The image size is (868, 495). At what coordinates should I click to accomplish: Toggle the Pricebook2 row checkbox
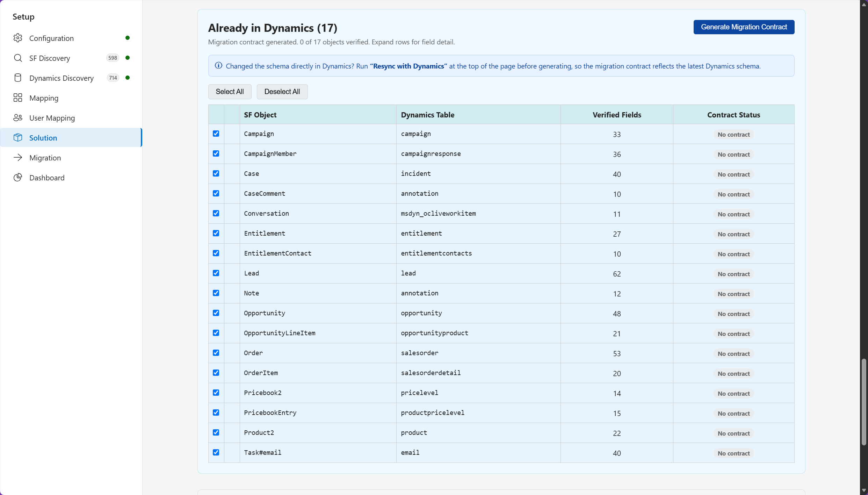[x=216, y=393]
